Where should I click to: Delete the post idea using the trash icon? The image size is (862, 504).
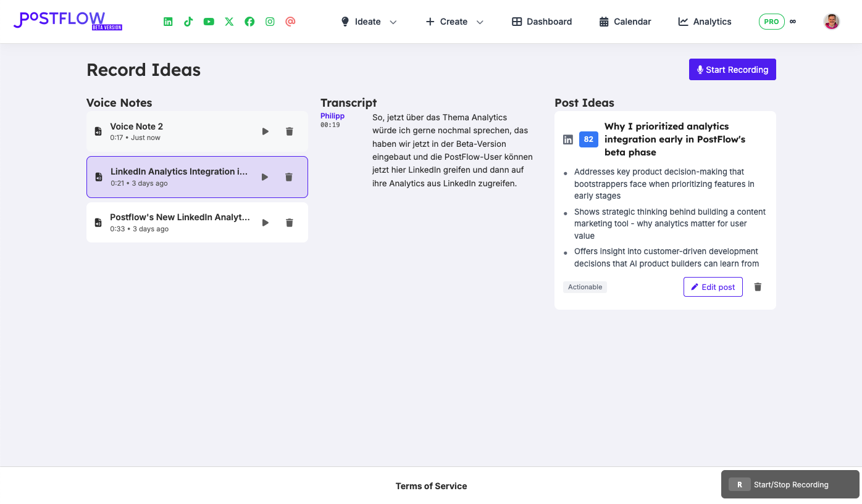coord(758,286)
